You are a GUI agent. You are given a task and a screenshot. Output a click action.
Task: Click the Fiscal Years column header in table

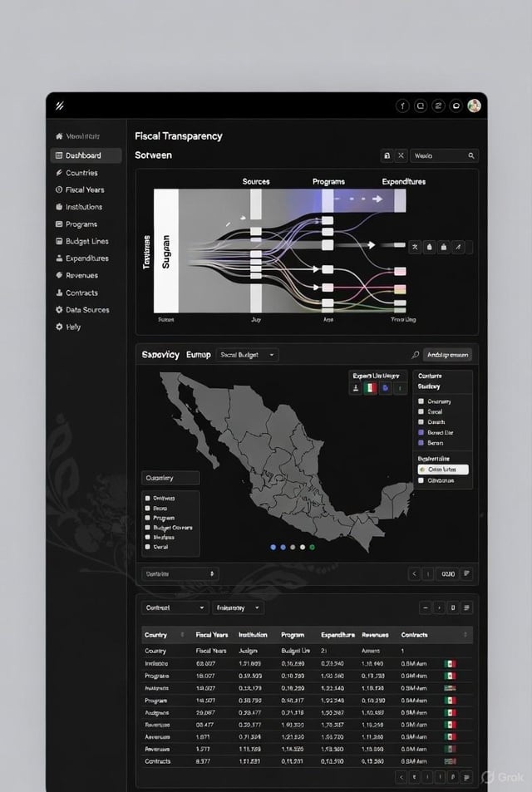point(212,635)
